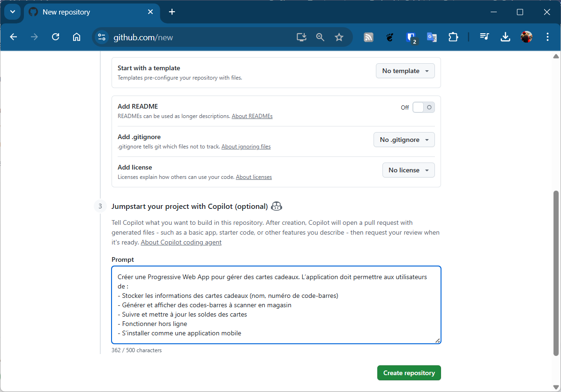Viewport: 561px width, 392px height.
Task: Open the Downloads icon in the toolbar
Action: tap(505, 37)
